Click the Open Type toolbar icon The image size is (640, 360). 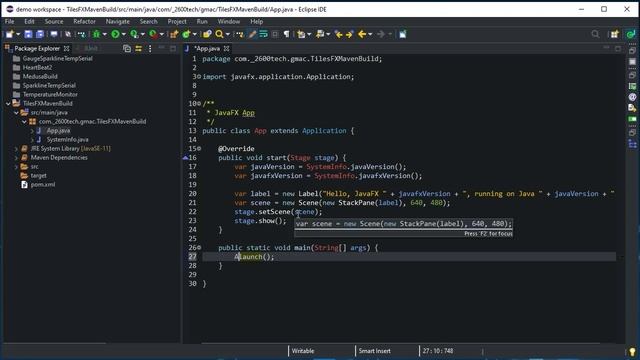click(207, 34)
